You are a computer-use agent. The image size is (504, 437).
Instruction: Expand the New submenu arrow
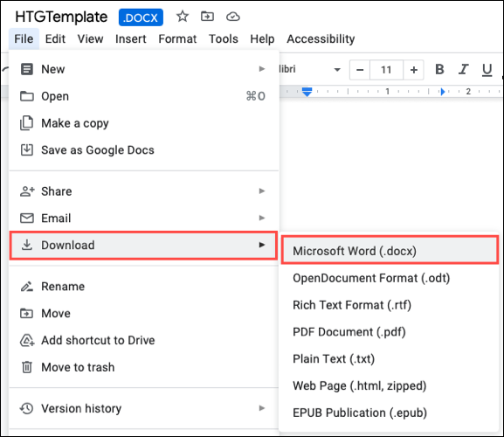pyautogui.click(x=262, y=69)
